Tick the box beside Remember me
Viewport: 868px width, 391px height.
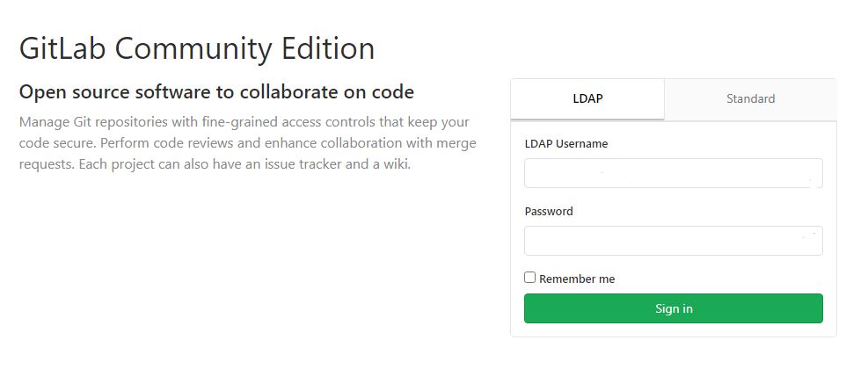pyautogui.click(x=530, y=278)
